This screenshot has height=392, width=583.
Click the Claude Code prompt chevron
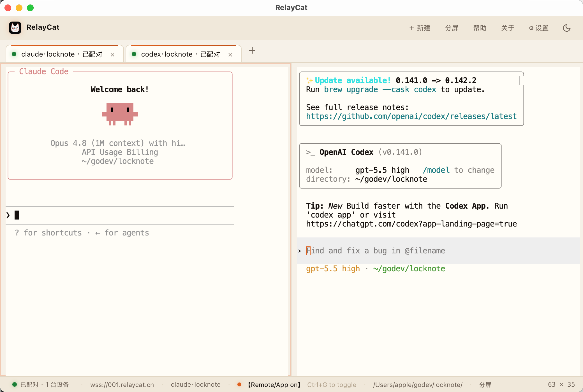8,215
